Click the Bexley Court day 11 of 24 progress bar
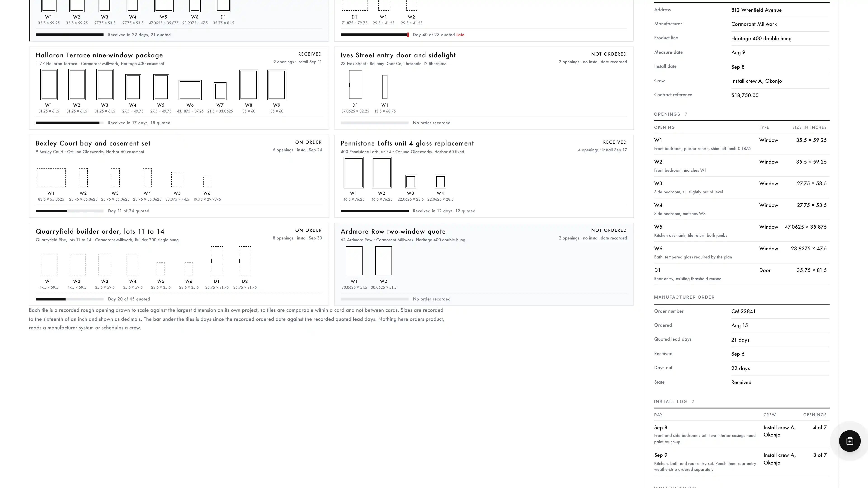 coord(69,211)
